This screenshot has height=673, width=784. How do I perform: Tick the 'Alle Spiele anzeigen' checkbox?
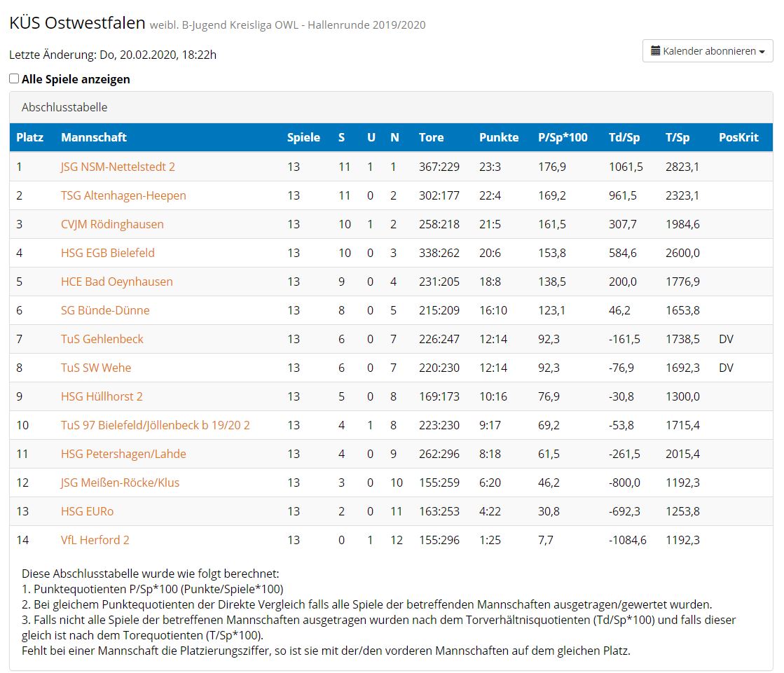click(14, 78)
